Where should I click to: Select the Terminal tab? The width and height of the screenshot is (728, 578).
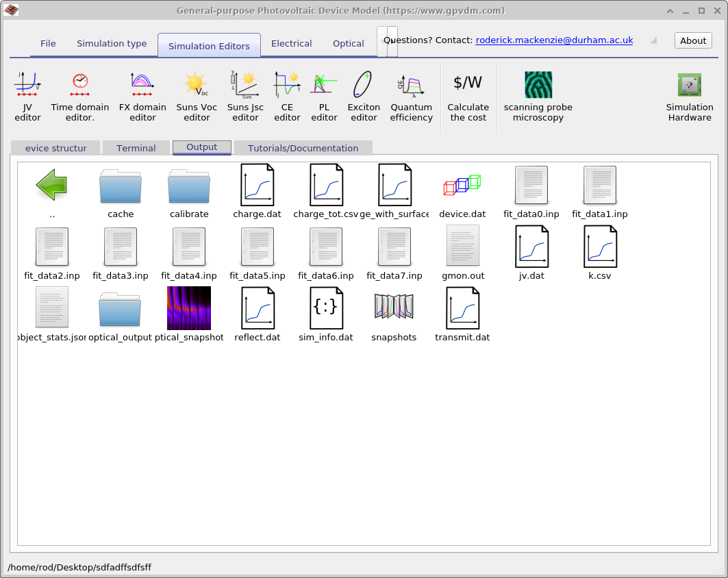(x=136, y=147)
